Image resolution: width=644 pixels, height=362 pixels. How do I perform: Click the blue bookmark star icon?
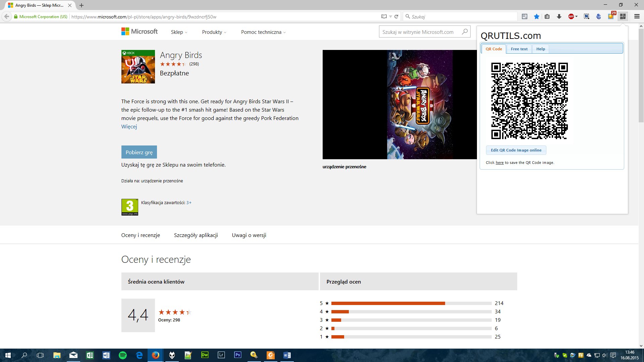pos(537,16)
